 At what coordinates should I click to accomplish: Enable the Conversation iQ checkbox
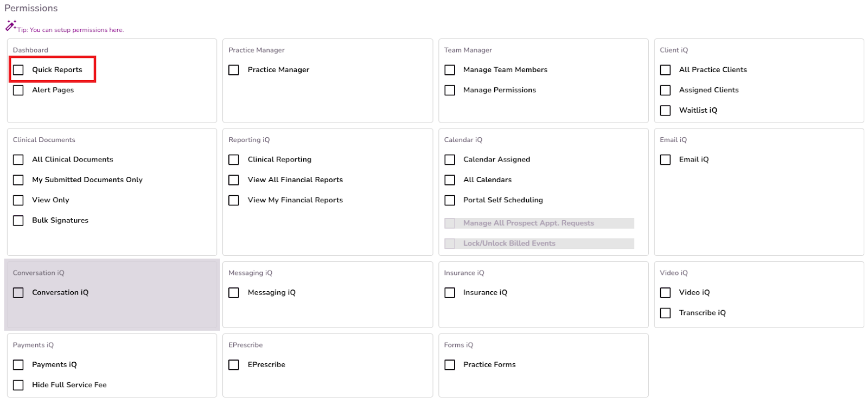(x=18, y=293)
